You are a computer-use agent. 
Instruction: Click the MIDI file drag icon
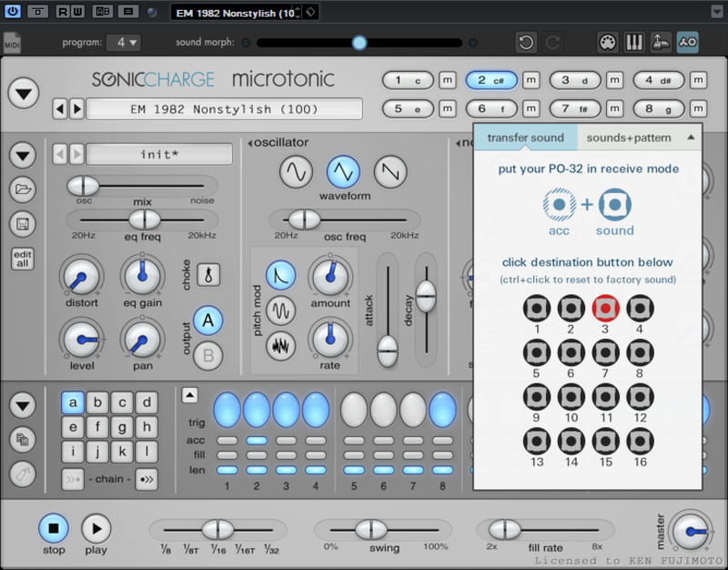click(12, 43)
